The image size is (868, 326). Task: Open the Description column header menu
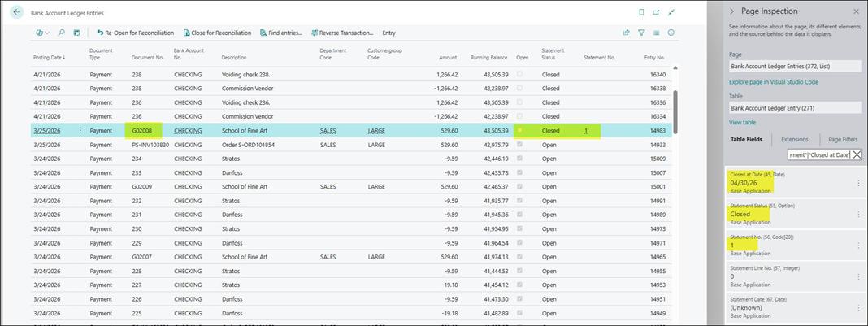[x=234, y=57]
